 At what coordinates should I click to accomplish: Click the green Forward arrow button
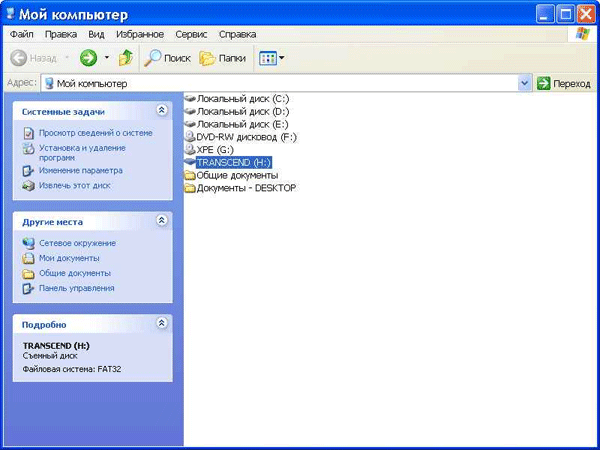pos(88,58)
